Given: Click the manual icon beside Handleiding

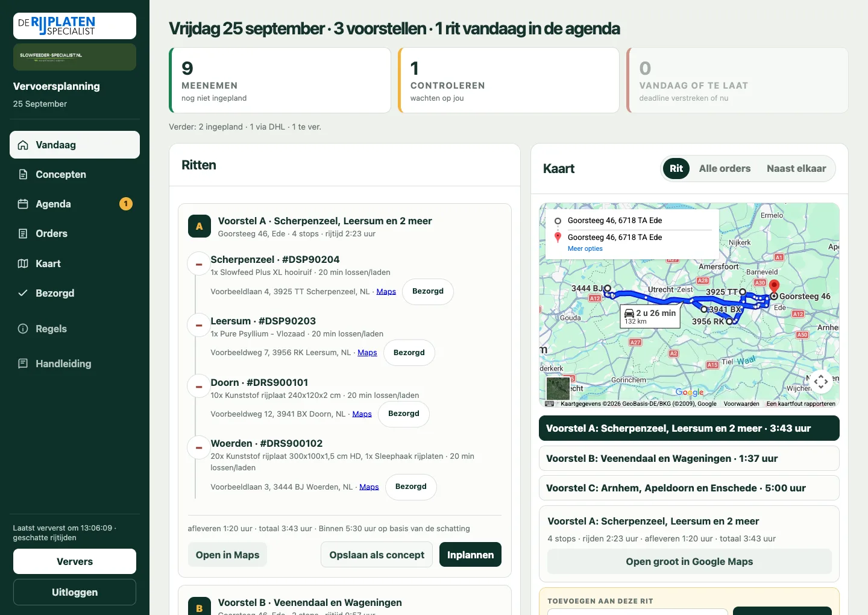Looking at the screenshot, I should [23, 364].
